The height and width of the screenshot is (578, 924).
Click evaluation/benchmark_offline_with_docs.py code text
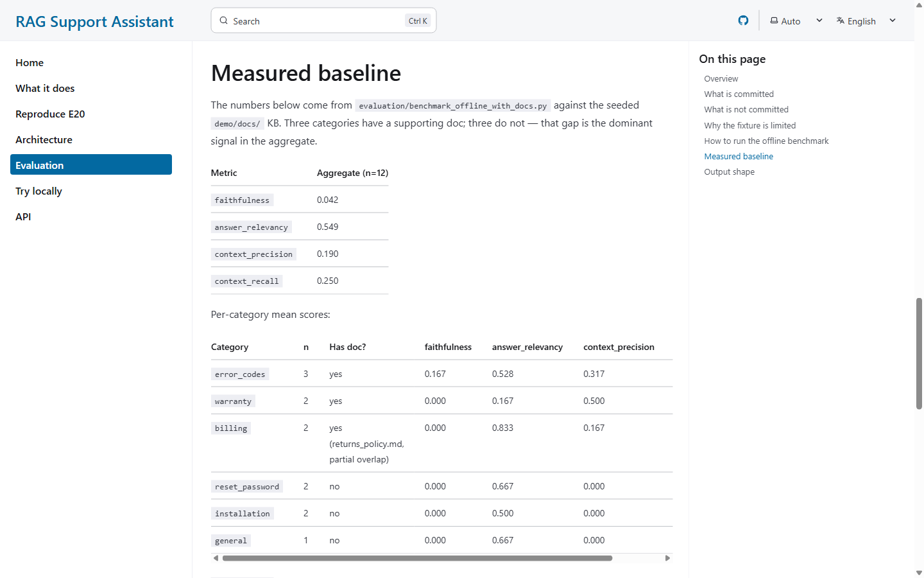pyautogui.click(x=452, y=105)
